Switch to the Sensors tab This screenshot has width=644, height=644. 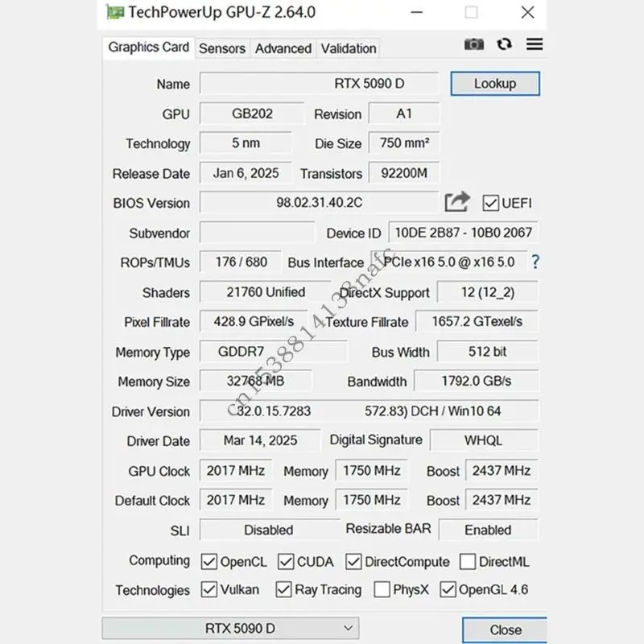222,48
